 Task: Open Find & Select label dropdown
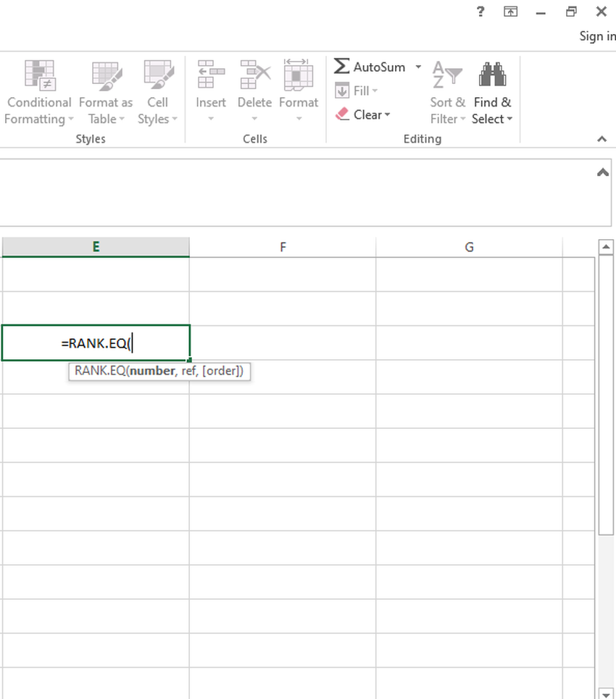492,111
